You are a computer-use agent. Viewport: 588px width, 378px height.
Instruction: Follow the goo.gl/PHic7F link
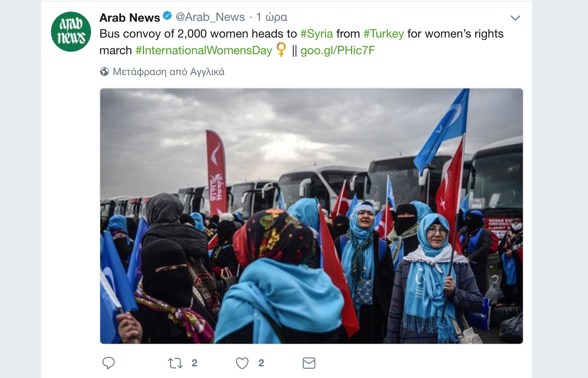coord(337,50)
